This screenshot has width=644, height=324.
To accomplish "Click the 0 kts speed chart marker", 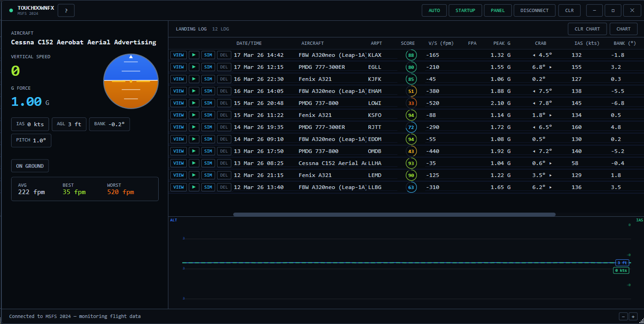I will point(621,270).
